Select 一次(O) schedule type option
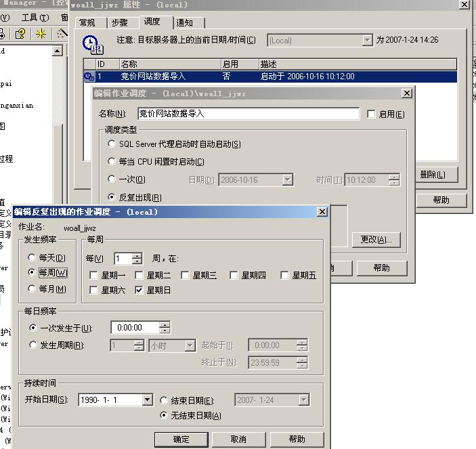The width and height of the screenshot is (476, 449). (x=112, y=179)
